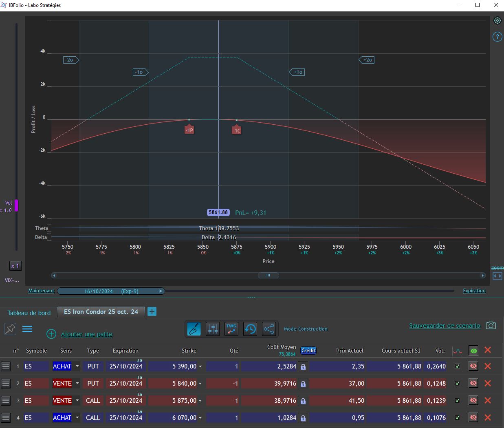The width and height of the screenshot is (504, 428).
Task: Uncheck the checkbox for leg 1
Action: pos(457,366)
